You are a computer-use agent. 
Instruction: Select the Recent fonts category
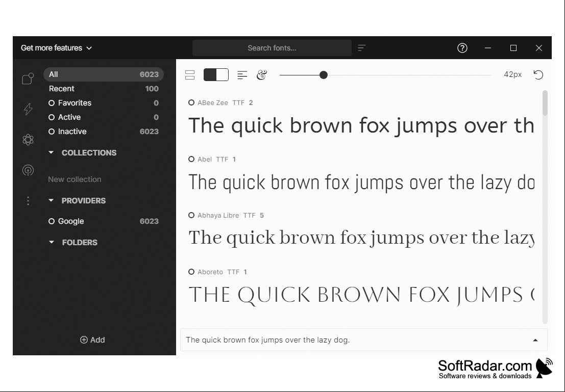[104, 89]
